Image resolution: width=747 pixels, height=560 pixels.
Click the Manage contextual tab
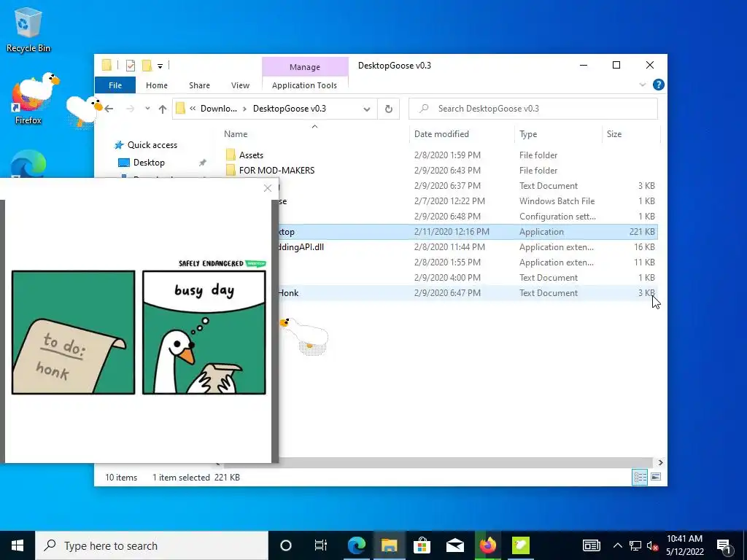pos(305,67)
